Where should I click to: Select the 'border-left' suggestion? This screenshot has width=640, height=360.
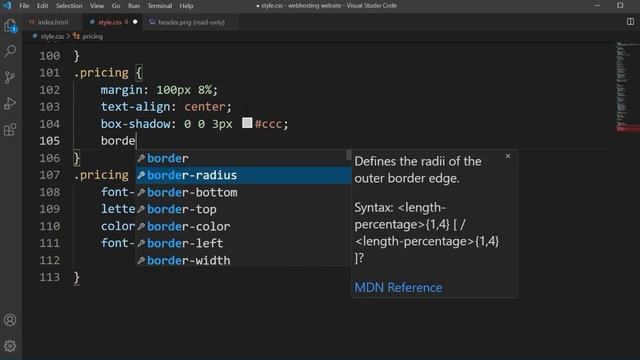(243, 243)
